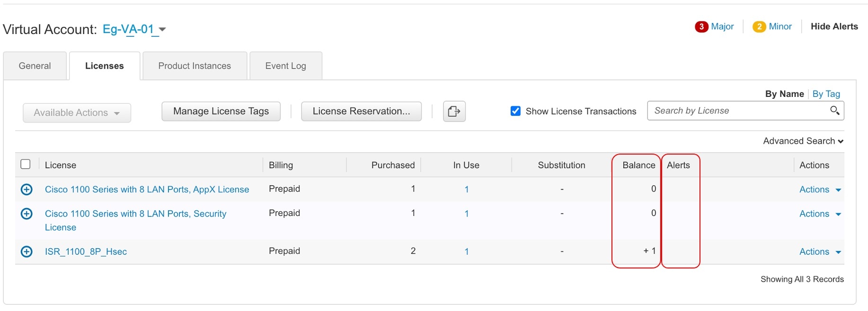Click In Use count for Security License
868x311 pixels.
467,214
